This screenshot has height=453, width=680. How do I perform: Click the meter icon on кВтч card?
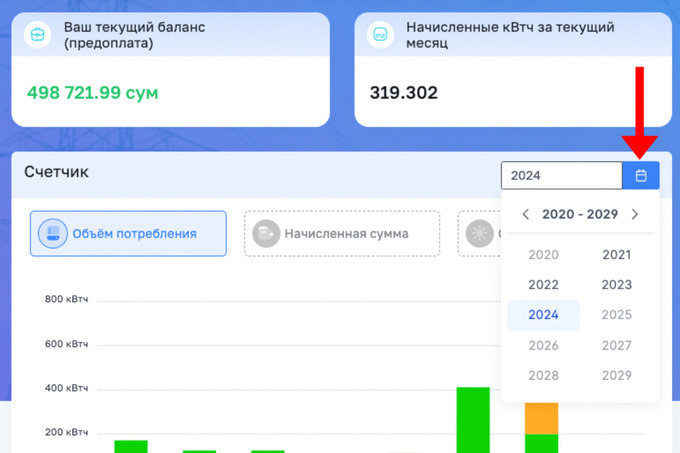[380, 34]
